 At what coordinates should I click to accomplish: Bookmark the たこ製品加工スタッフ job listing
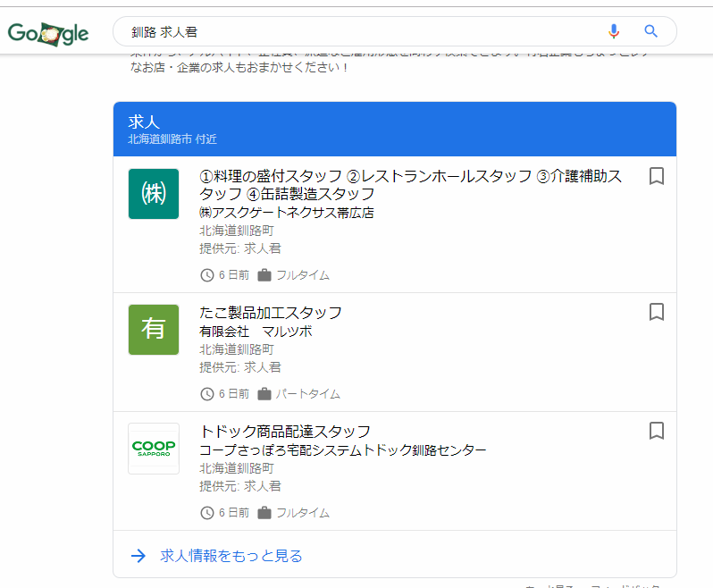click(x=656, y=312)
